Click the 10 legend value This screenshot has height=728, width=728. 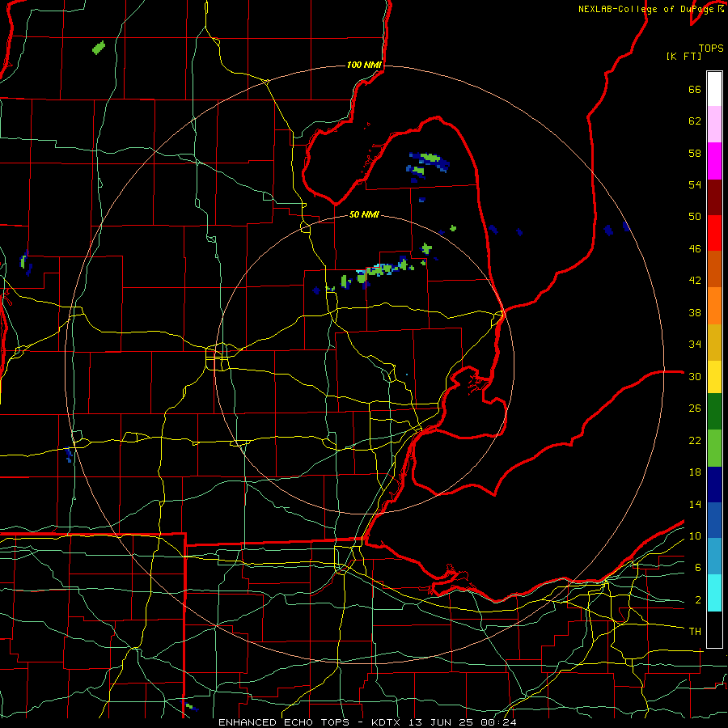695,535
